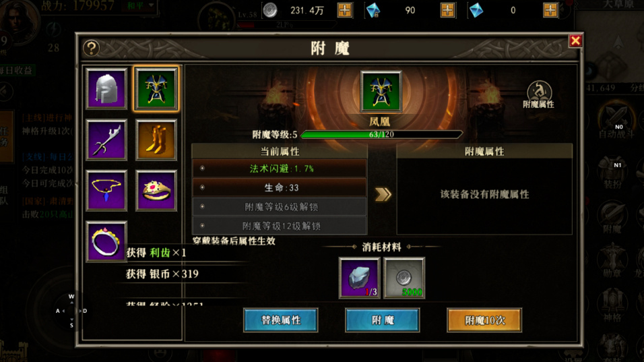Screen dimensions: 644x362
Task: Select the golden boots equipment slot
Action: click(156, 140)
